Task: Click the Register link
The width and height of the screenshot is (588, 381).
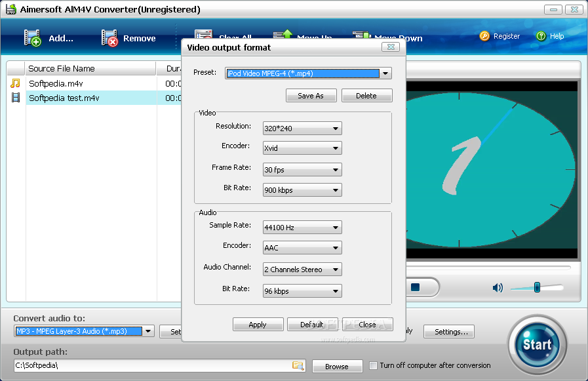Action: pyautogui.click(x=507, y=36)
